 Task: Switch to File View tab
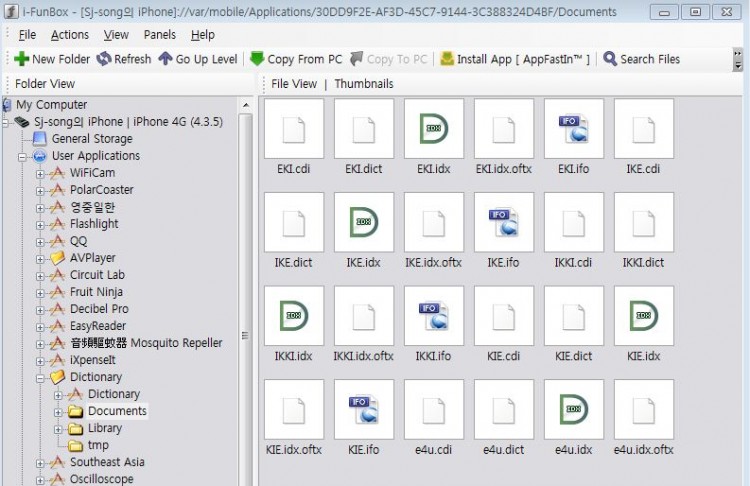294,84
